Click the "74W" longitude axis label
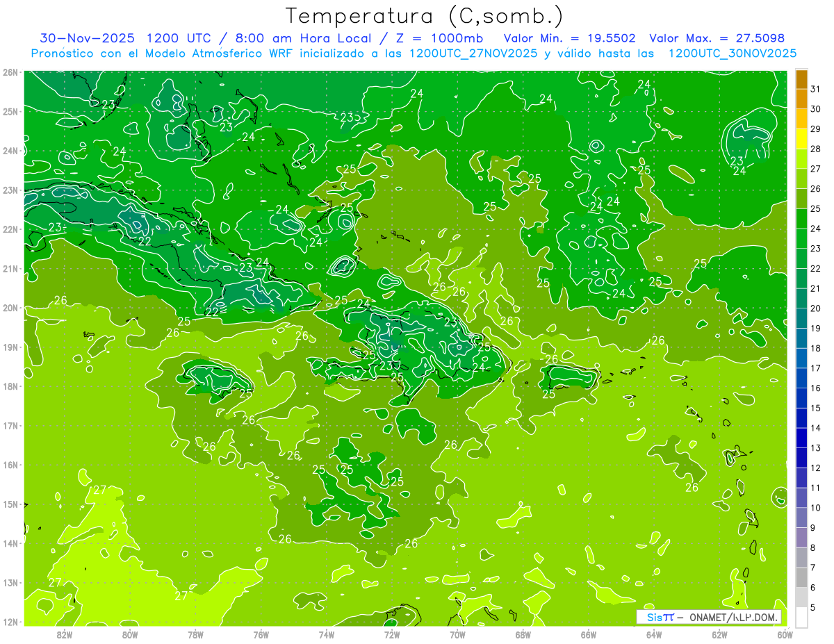This screenshot has height=644, width=834. pyautogui.click(x=326, y=634)
